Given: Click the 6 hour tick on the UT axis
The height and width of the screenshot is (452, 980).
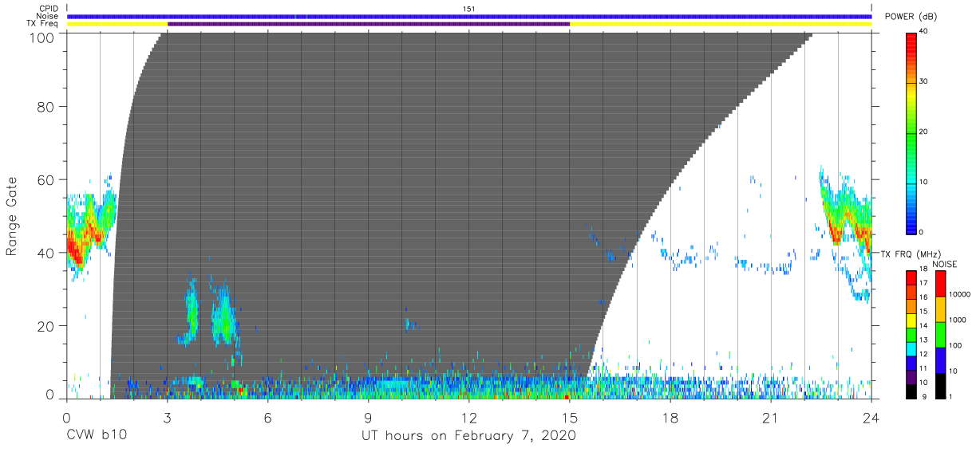Looking at the screenshot, I should coord(268,418).
